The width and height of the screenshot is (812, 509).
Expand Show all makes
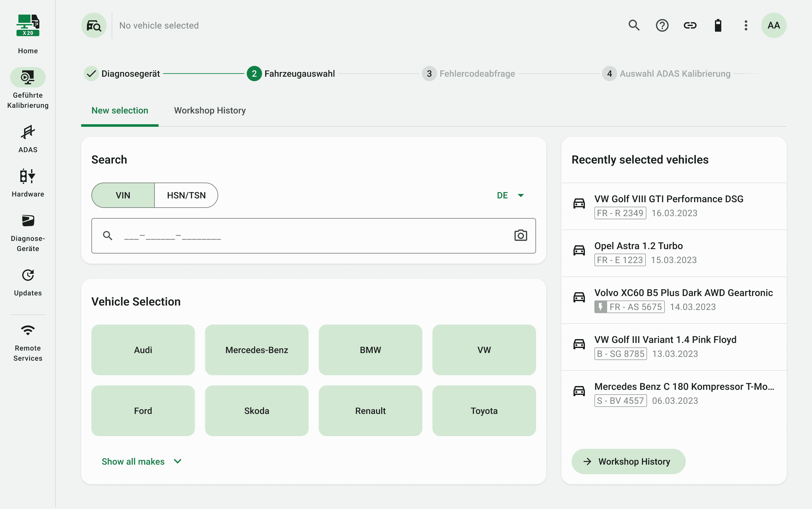[x=142, y=461]
